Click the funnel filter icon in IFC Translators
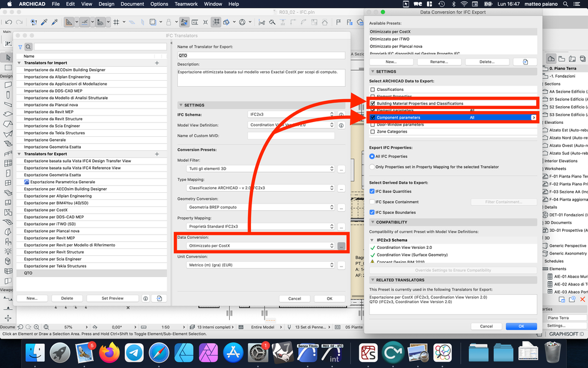 click(x=20, y=47)
